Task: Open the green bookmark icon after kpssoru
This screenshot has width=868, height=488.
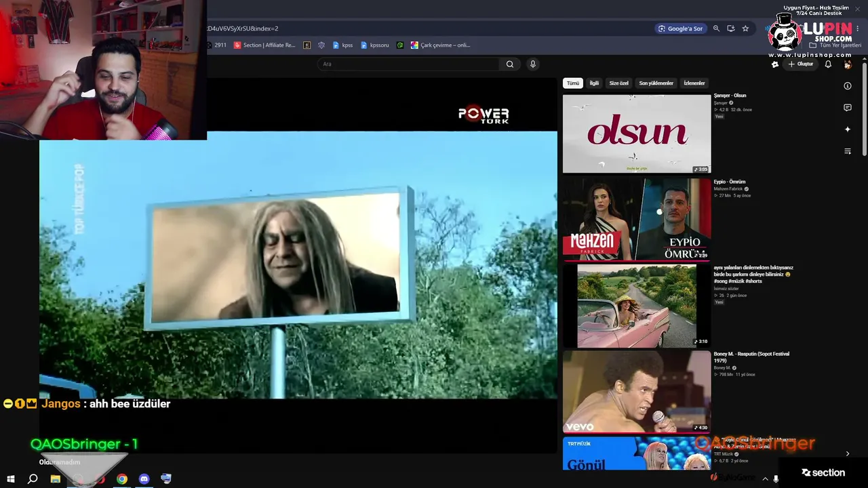Action: (x=400, y=45)
